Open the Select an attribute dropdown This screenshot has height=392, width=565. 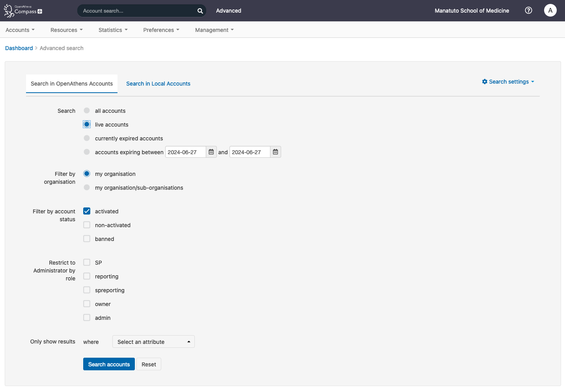(x=153, y=342)
